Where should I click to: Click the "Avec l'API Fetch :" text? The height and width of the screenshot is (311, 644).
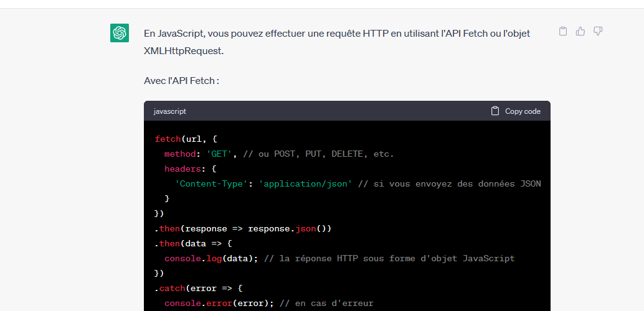(x=181, y=81)
